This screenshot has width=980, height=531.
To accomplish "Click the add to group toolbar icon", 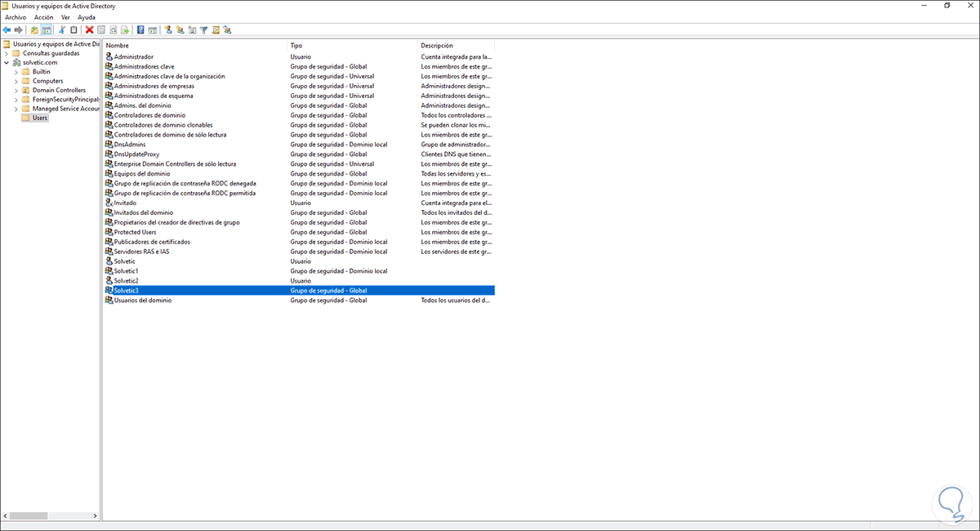I will [x=227, y=30].
